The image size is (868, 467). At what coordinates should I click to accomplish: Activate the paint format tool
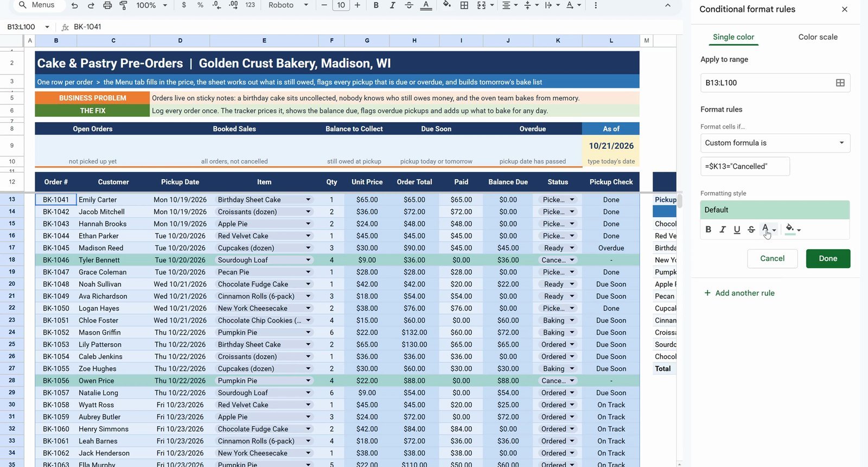click(123, 5)
